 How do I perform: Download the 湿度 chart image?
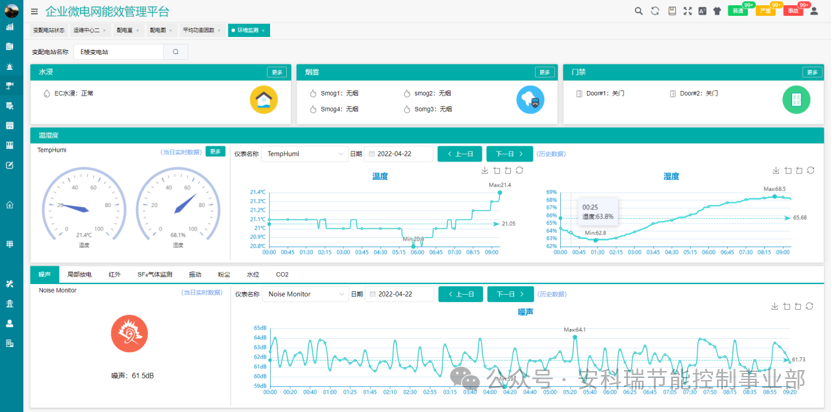[776, 170]
